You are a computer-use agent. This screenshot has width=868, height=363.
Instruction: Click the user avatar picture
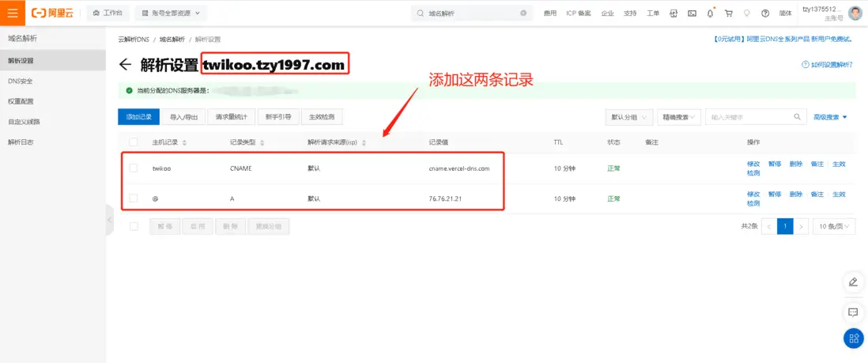pos(855,13)
